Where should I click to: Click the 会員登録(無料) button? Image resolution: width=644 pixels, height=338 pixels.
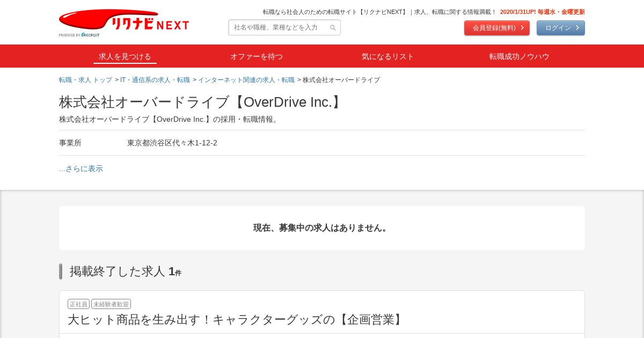(x=497, y=28)
